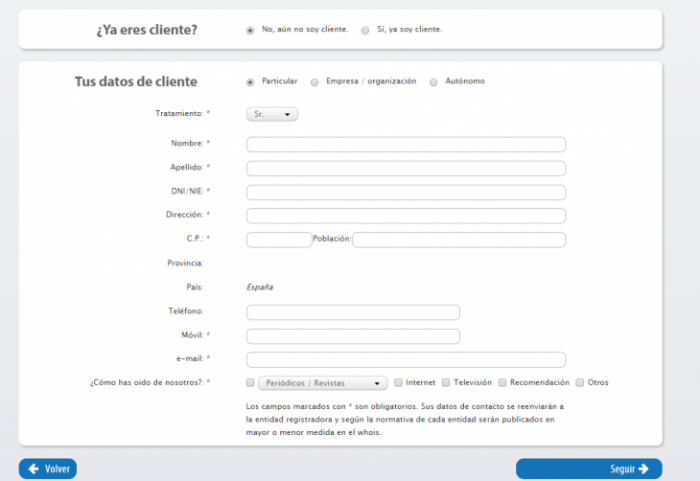Select 'No, aún no soy cliente' radio option

pyautogui.click(x=250, y=30)
